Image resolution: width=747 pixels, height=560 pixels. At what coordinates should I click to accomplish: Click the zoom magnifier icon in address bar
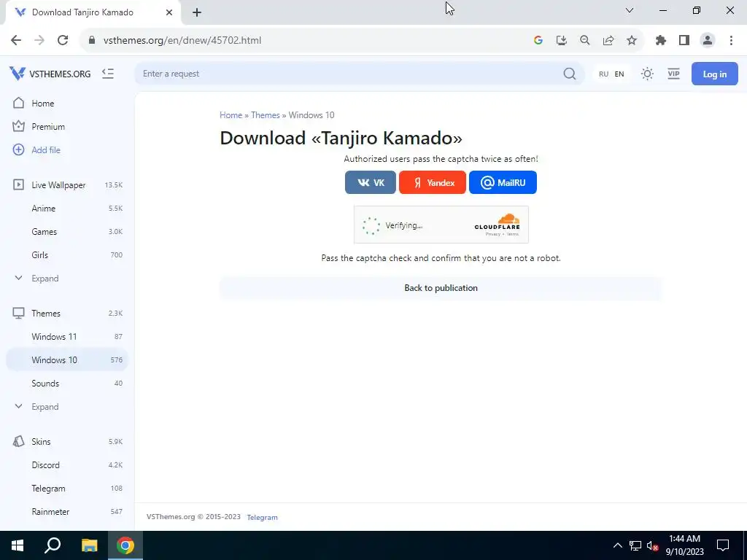coord(585,41)
